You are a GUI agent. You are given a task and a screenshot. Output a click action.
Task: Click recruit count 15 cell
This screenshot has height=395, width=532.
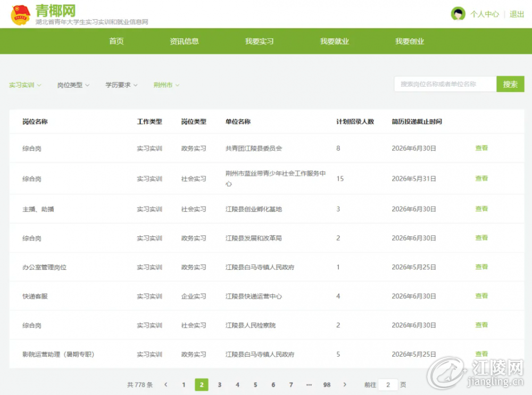(340, 179)
